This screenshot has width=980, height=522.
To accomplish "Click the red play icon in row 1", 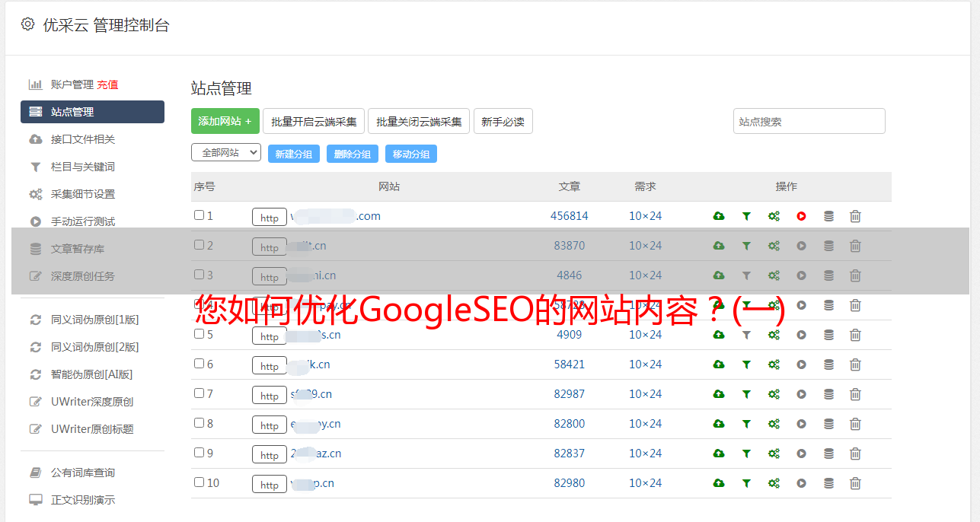I will click(x=801, y=216).
